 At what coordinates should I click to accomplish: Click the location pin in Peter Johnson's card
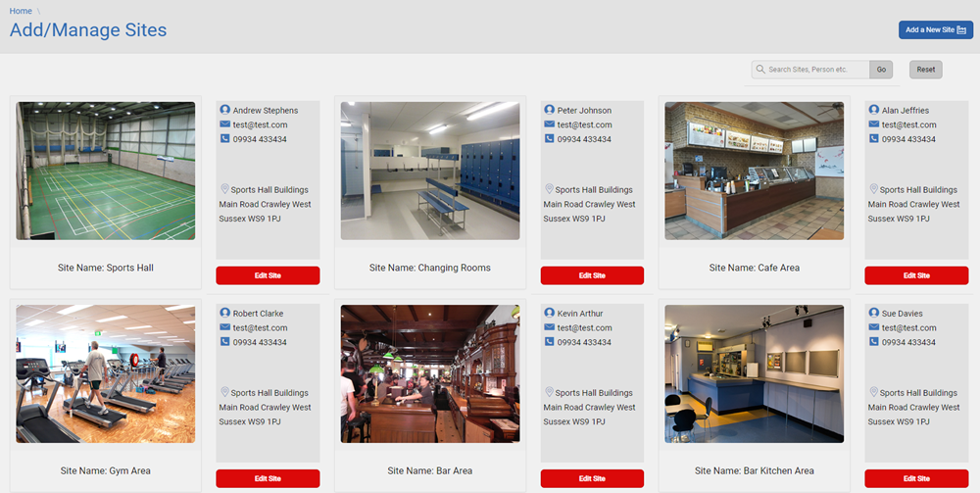click(550, 189)
